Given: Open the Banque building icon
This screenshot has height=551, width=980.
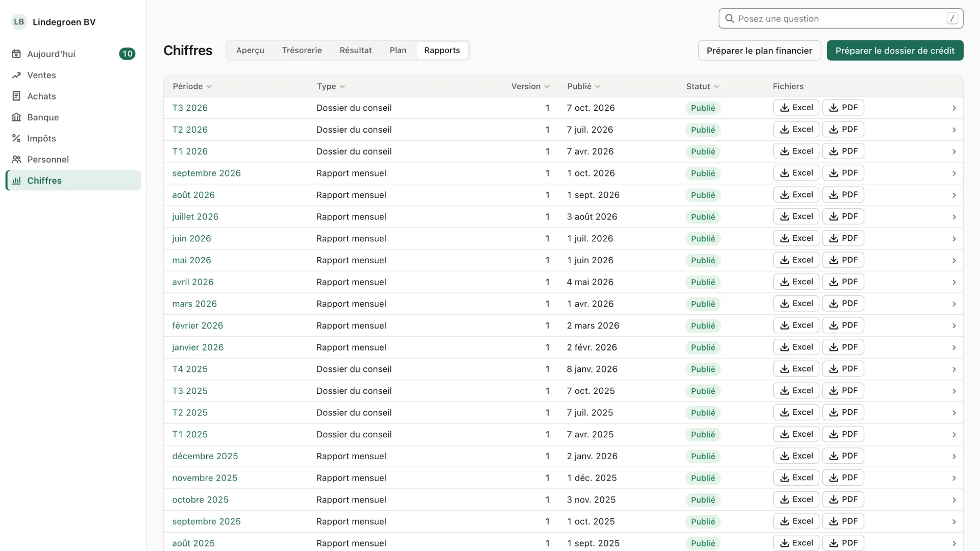Looking at the screenshot, I should pyautogui.click(x=16, y=117).
